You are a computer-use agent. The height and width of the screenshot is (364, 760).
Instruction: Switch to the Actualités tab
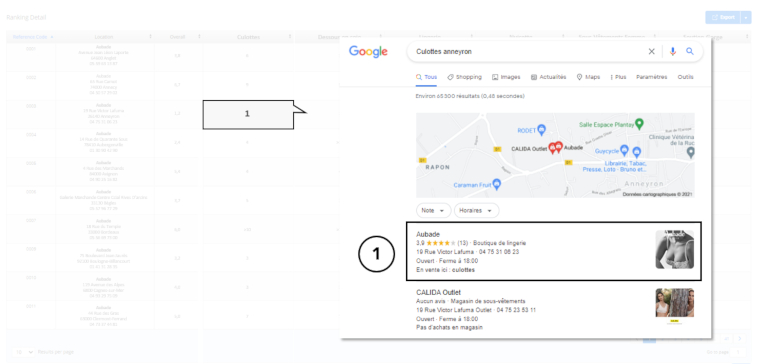tap(548, 77)
